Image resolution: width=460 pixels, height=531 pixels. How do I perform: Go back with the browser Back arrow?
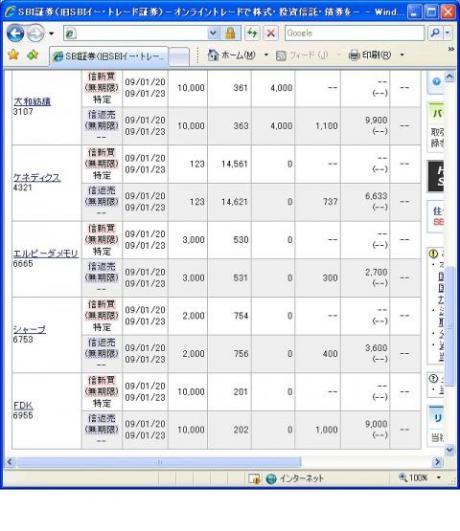coord(15,33)
